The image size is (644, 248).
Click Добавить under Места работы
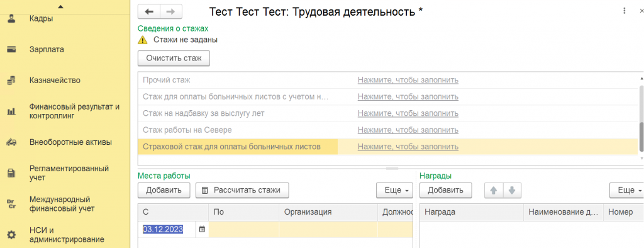coord(164,191)
